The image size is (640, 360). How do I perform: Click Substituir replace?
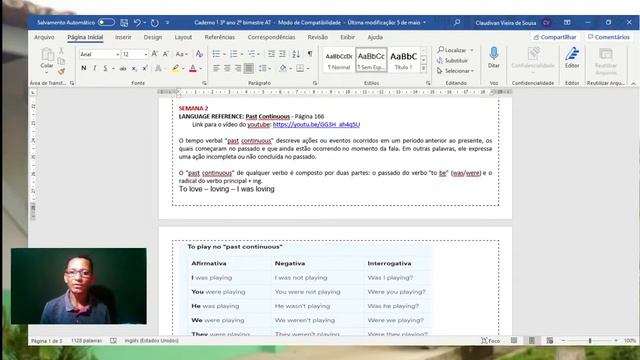click(452, 60)
